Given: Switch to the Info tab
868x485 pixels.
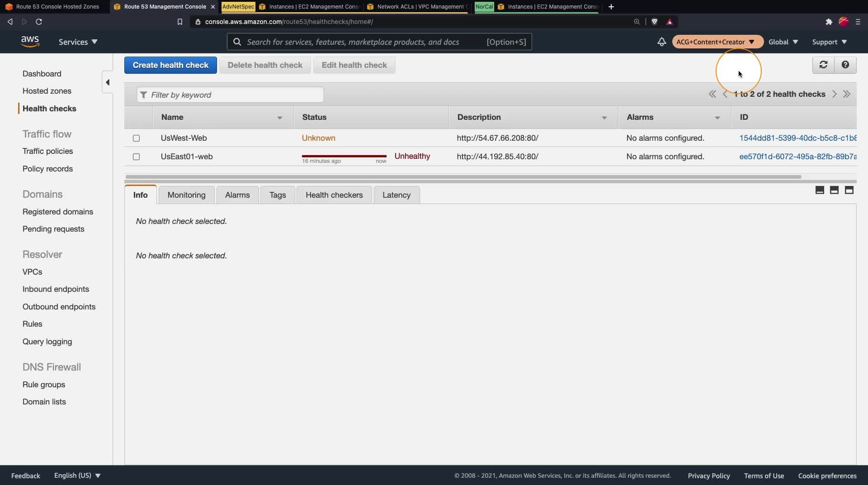Looking at the screenshot, I should coord(140,195).
